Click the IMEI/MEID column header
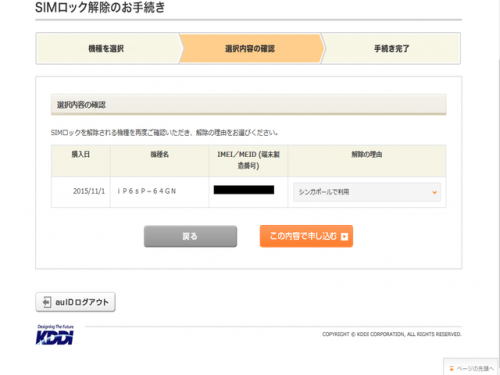500x375 pixels. click(x=248, y=160)
